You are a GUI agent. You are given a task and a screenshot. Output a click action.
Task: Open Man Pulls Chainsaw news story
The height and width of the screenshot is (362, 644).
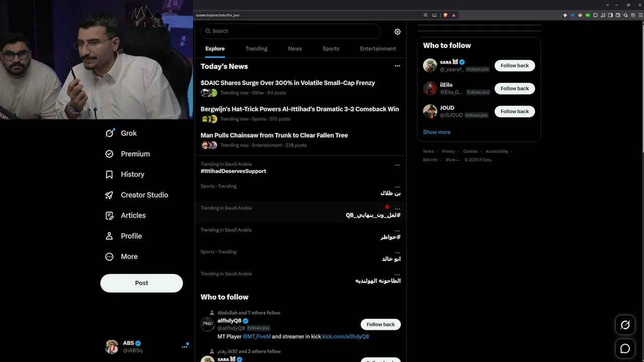click(x=274, y=135)
